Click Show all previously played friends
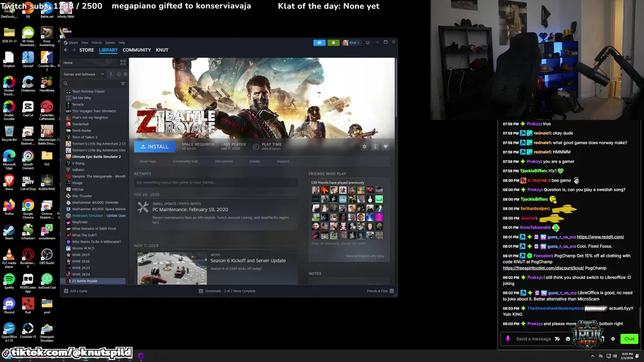This screenshot has width=644, height=362. (x=339, y=244)
